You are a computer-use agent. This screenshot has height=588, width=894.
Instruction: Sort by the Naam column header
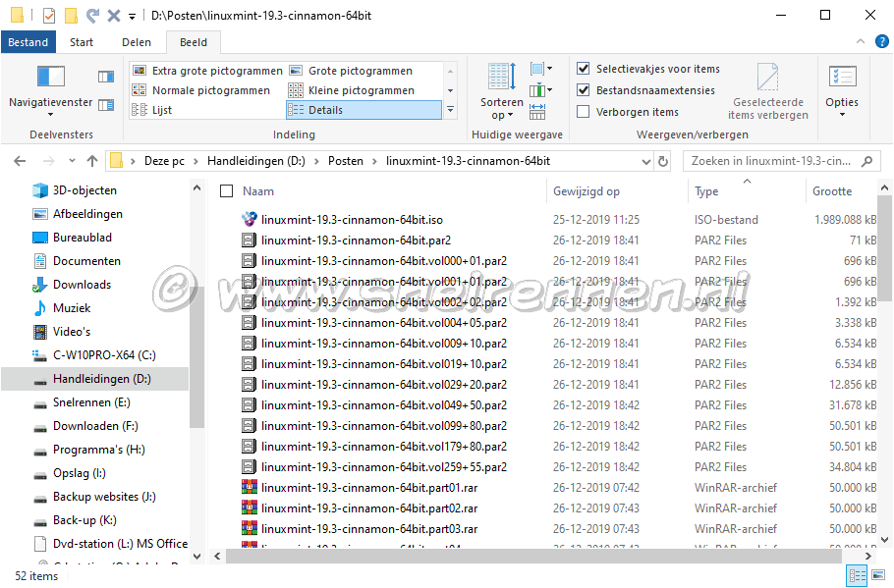coord(258,191)
